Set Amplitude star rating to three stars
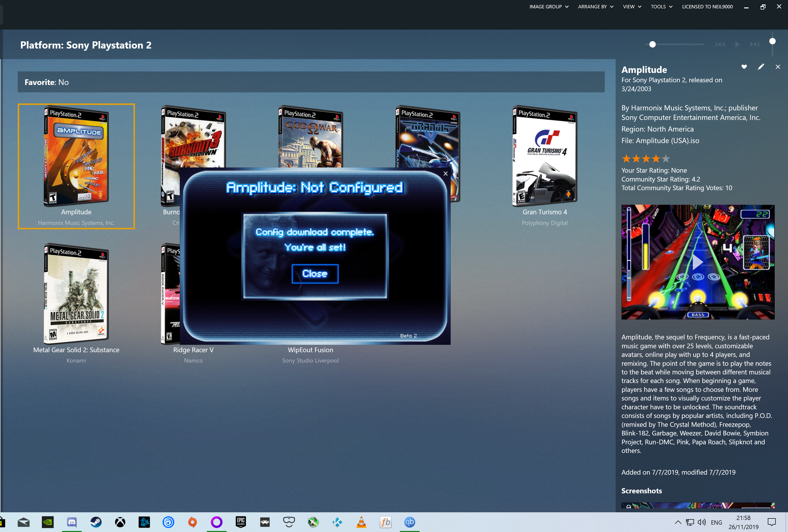788x532 pixels. coord(646,158)
